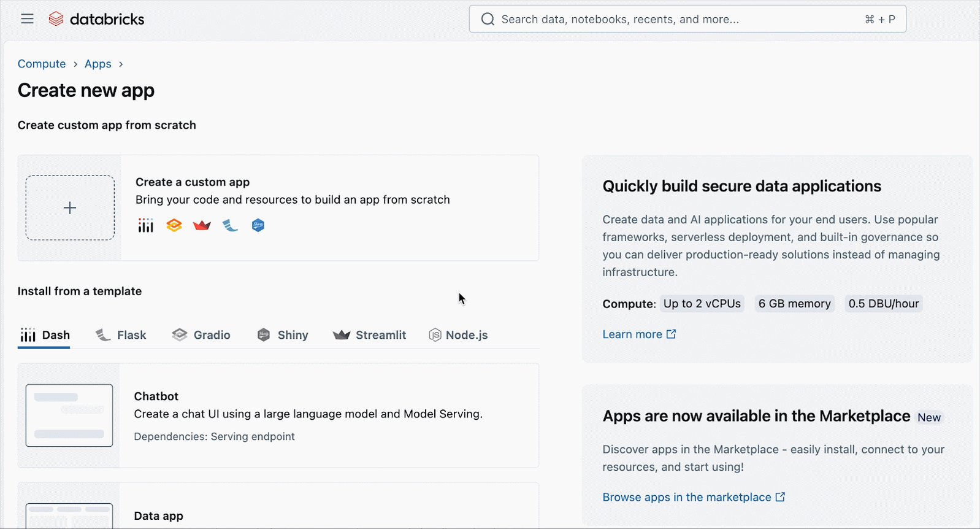Screen dimensions: 980x529
Task: Click the Node.js tab icon
Action: (x=435, y=335)
